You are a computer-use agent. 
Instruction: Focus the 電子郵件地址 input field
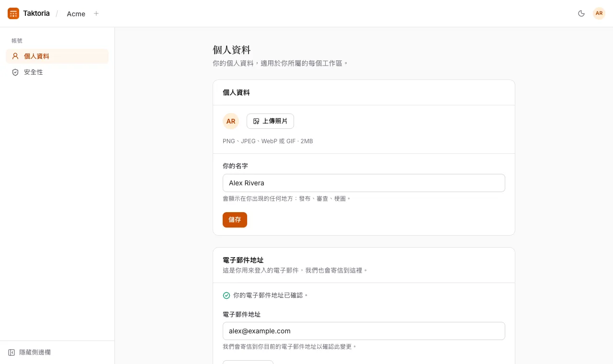364,331
